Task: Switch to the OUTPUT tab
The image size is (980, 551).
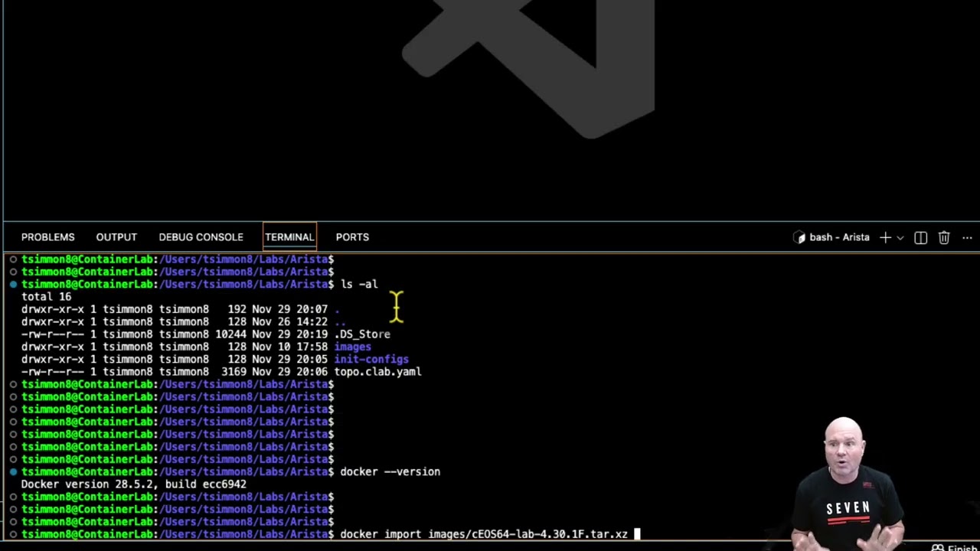Action: click(116, 237)
